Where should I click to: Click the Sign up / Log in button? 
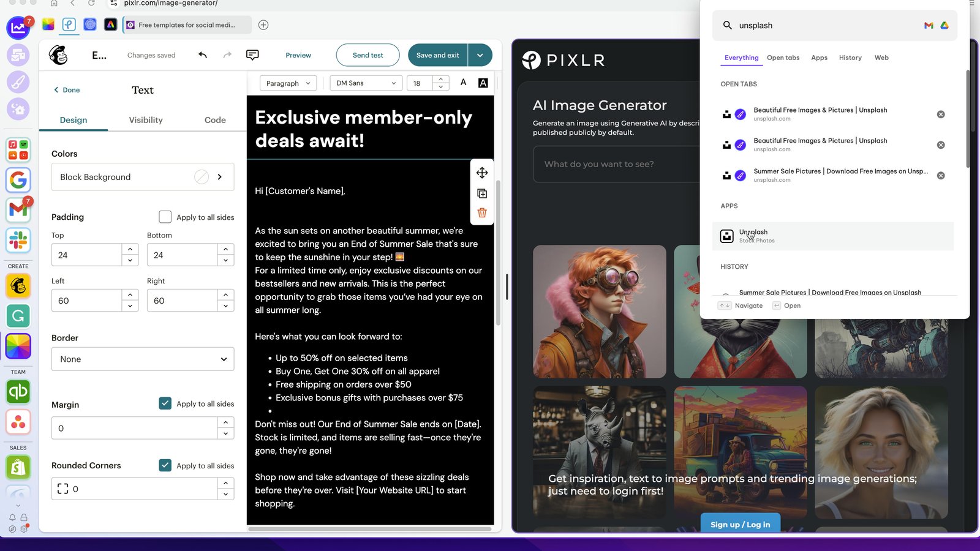[x=741, y=525]
